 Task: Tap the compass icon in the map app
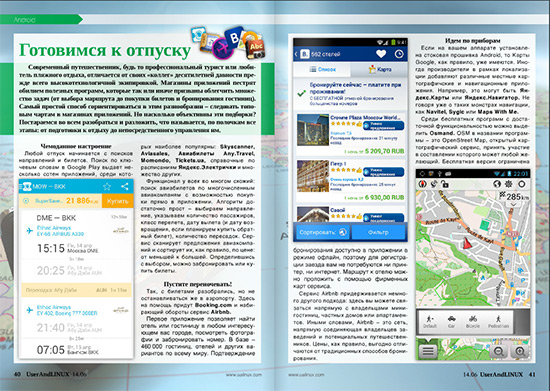[423, 184]
